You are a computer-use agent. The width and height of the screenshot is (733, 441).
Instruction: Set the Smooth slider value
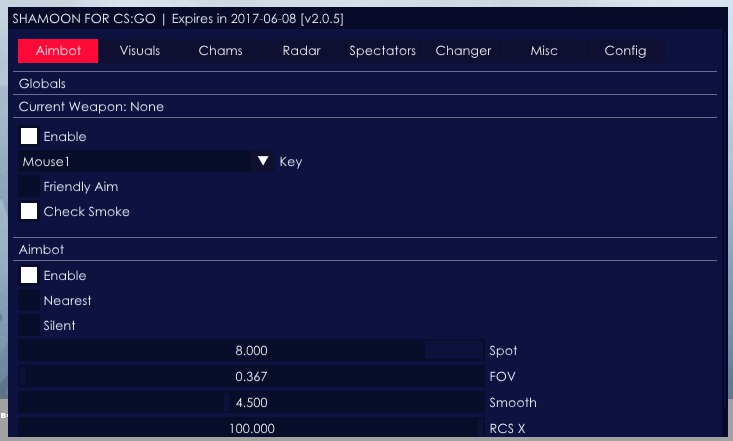(x=251, y=403)
